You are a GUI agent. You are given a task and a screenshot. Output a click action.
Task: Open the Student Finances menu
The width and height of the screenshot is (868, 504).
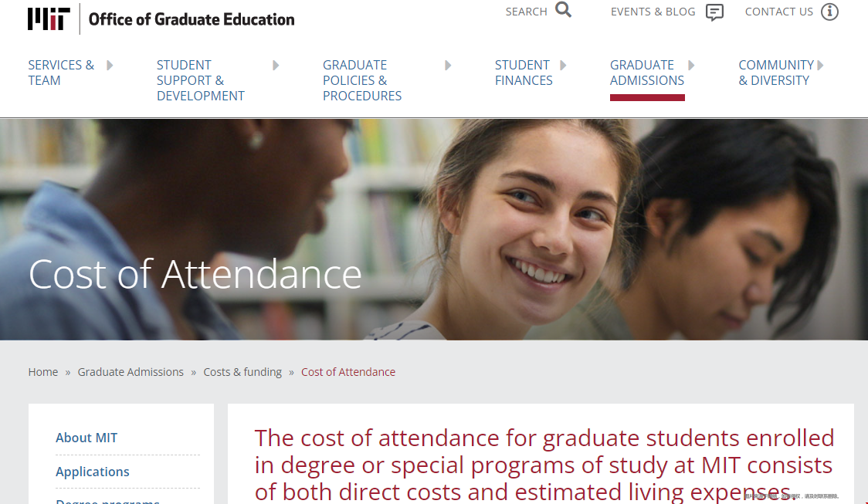(523, 73)
